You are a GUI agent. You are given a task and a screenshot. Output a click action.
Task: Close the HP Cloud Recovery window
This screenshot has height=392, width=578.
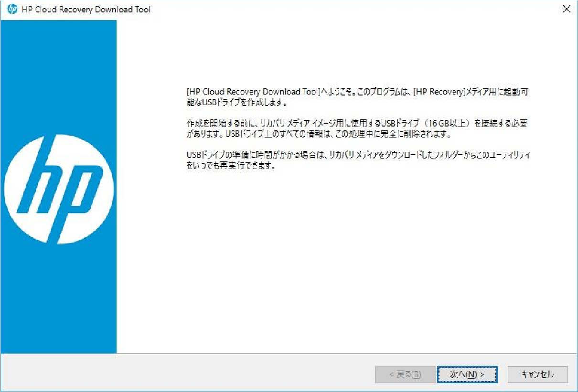tap(567, 10)
